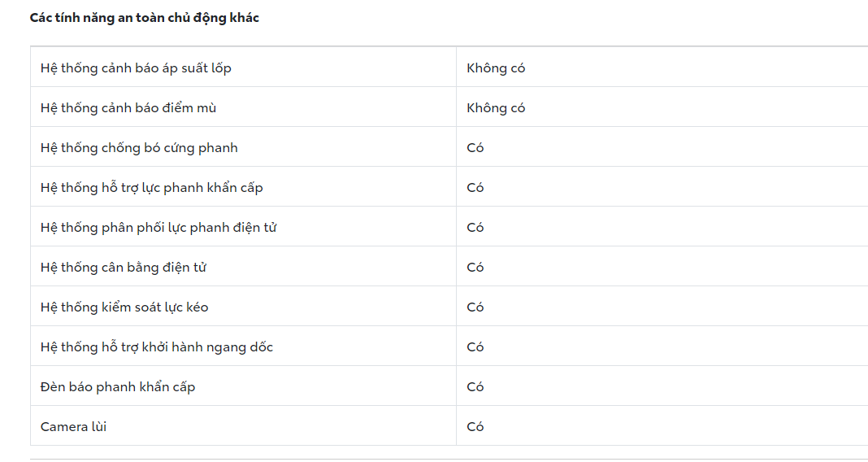Click "Có" next to emergency brake assist row
The height and width of the screenshot is (462, 868).
click(475, 188)
